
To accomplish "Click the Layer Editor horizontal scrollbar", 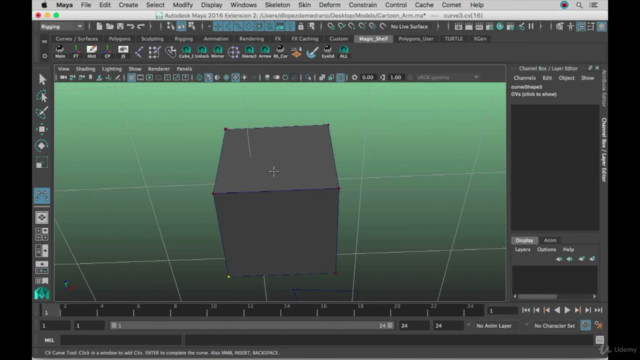I will (x=537, y=296).
